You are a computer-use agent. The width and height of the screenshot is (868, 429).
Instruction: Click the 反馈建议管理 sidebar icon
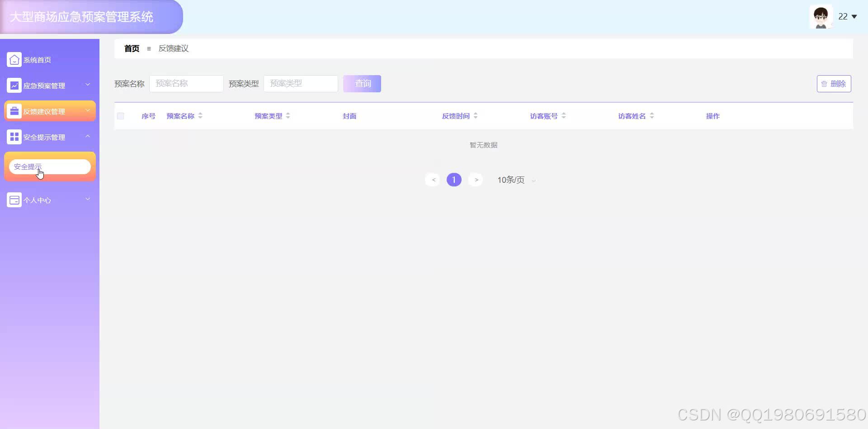pos(14,110)
